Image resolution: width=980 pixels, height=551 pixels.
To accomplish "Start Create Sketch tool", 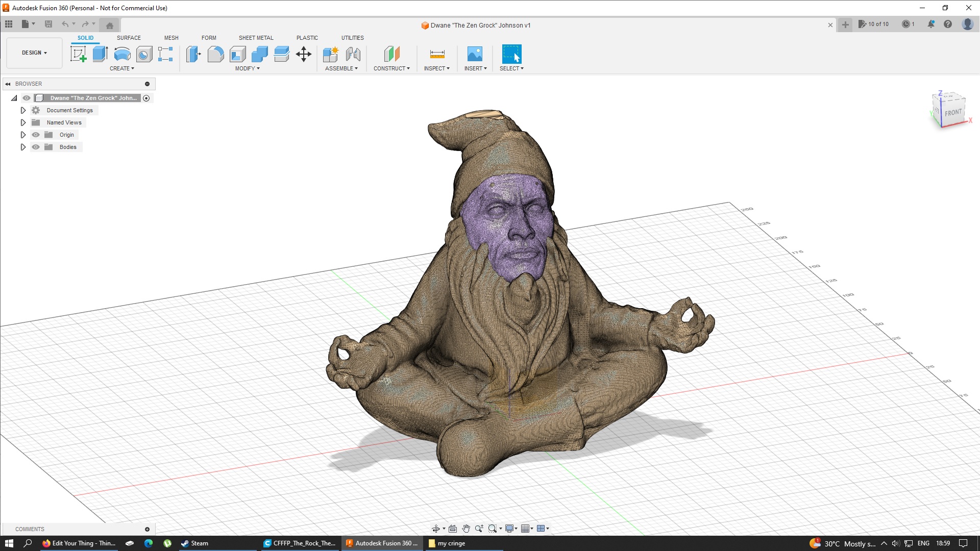I will (78, 54).
